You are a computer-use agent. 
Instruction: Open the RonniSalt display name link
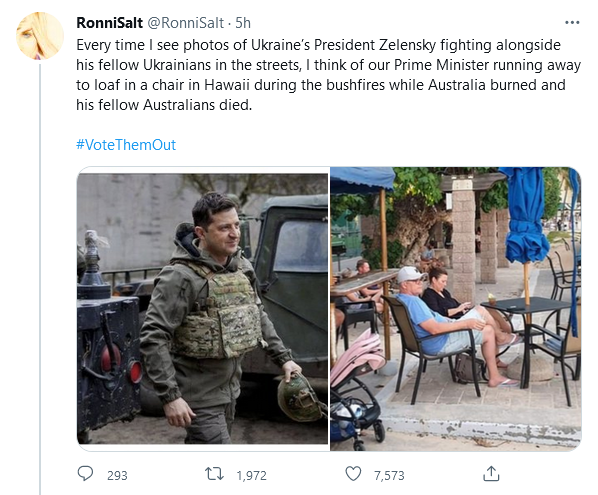coord(109,23)
